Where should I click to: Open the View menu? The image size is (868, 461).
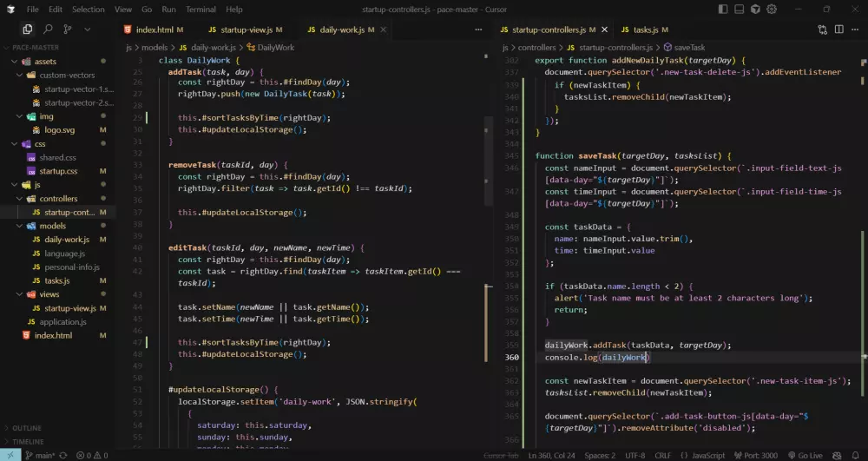click(123, 10)
